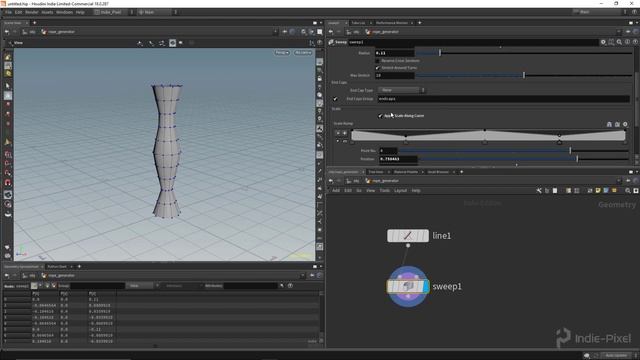Toggle Apply Scale Along Curve checkbox

pos(380,116)
